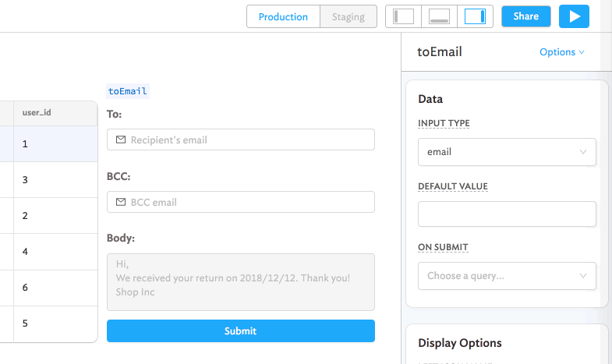Screen dimensions: 612x364
Task: Click the Default Value input field
Action: point(507,214)
